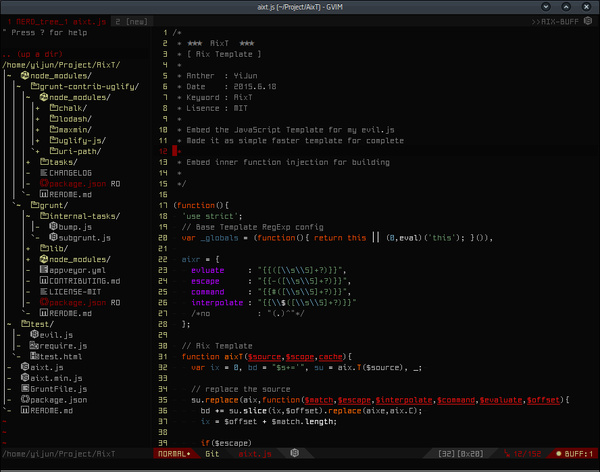Viewport: 600px width, 472px height.
Task: Click the JS icon beside evil.js
Action: 34,334
